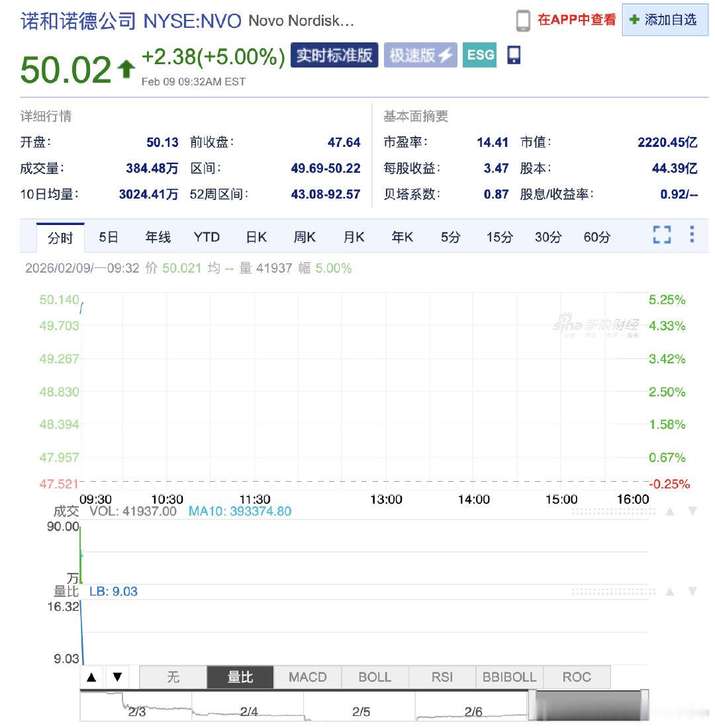
Task: Click the up triangle in 量比 panel
Action: point(670,592)
